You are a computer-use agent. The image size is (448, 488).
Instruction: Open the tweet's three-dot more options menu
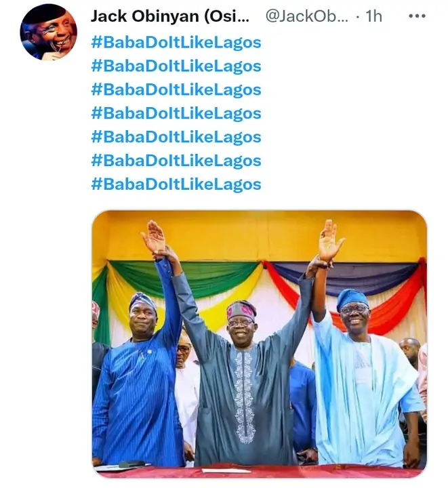[x=417, y=16]
